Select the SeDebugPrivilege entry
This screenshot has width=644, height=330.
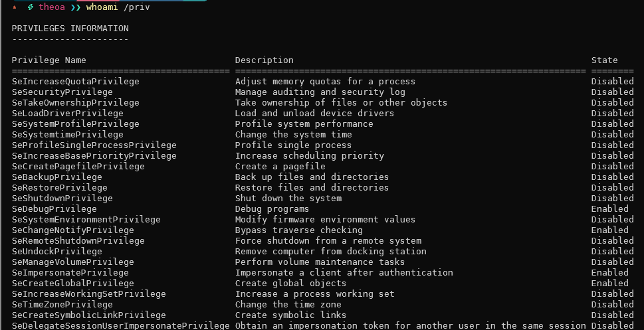[x=54, y=209]
